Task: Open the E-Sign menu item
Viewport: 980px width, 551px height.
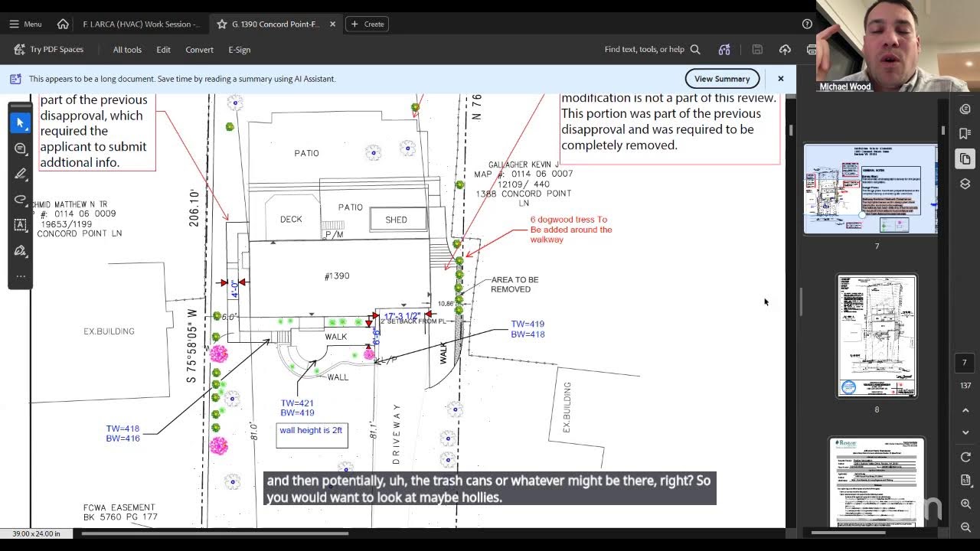Action: [x=240, y=50]
